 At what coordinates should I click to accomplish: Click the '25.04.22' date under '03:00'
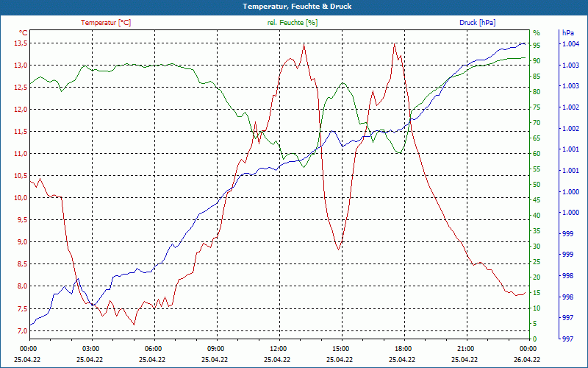90,359
